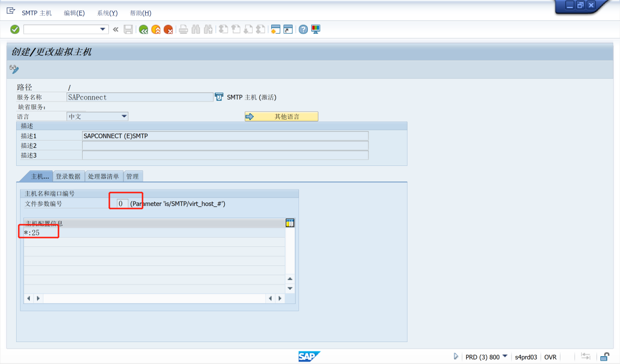Click the 描述2 input field
The width and height of the screenshot is (620, 364).
tap(225, 146)
